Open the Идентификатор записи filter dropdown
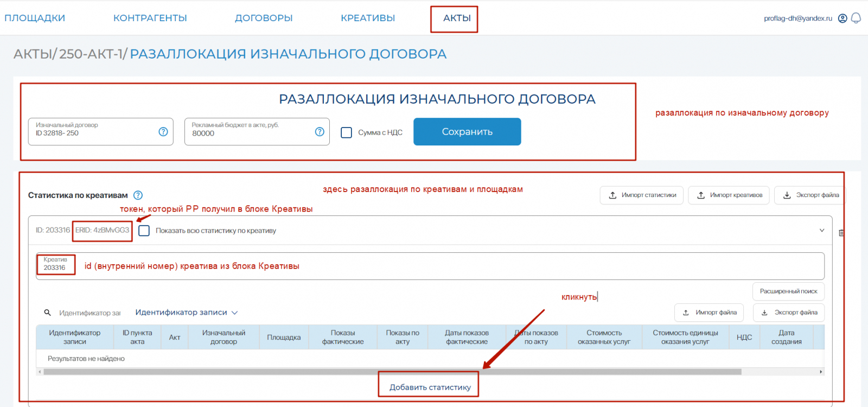 (187, 313)
